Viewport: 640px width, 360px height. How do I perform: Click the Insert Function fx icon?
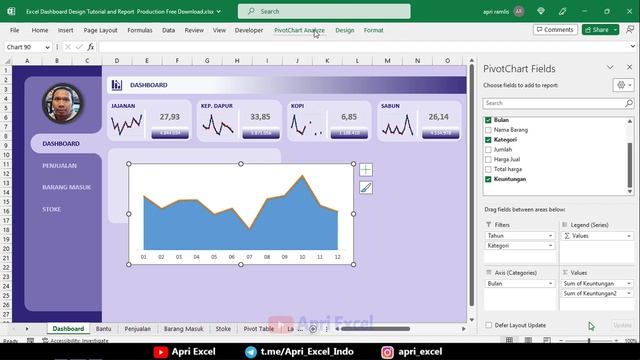(x=91, y=47)
